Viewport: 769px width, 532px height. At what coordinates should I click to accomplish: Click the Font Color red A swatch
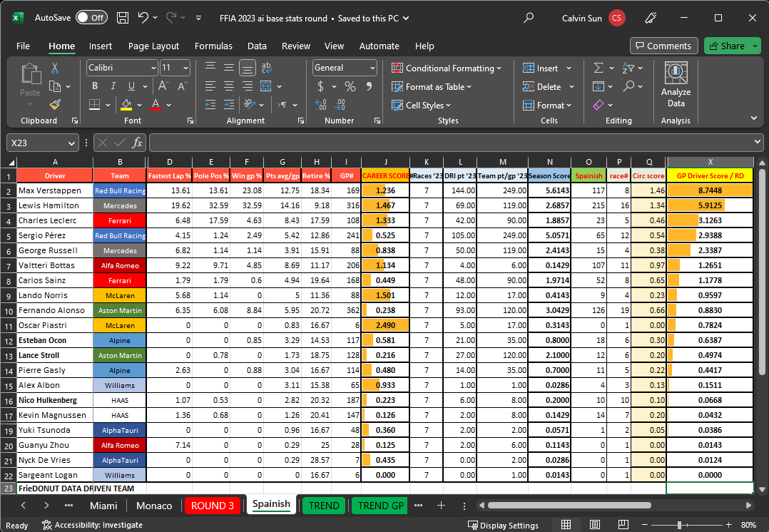tap(156, 104)
